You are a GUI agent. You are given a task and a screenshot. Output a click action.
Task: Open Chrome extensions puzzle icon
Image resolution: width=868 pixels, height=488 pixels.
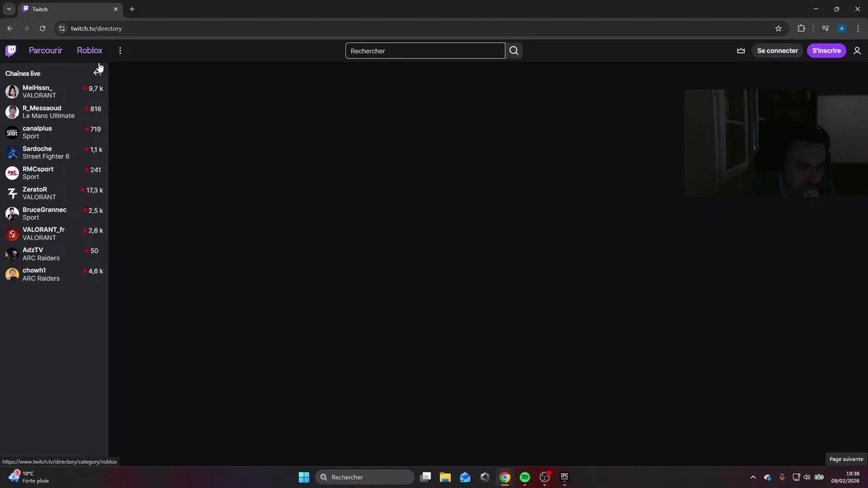[802, 28]
